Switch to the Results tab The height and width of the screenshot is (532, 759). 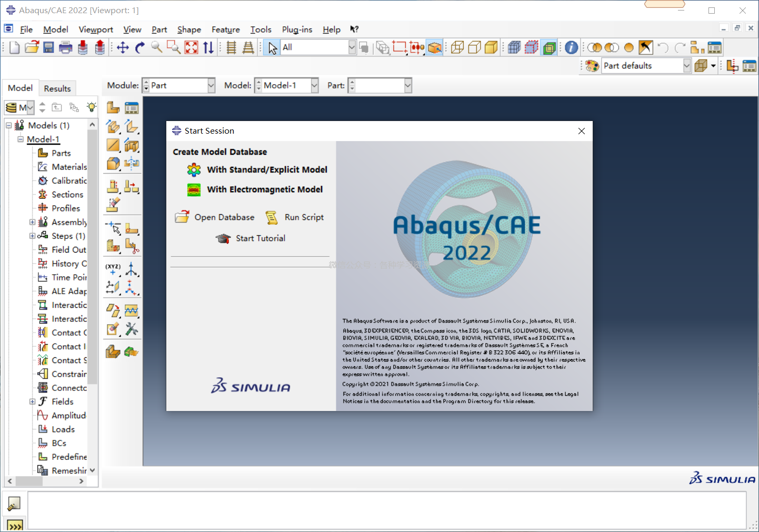pyautogui.click(x=57, y=88)
